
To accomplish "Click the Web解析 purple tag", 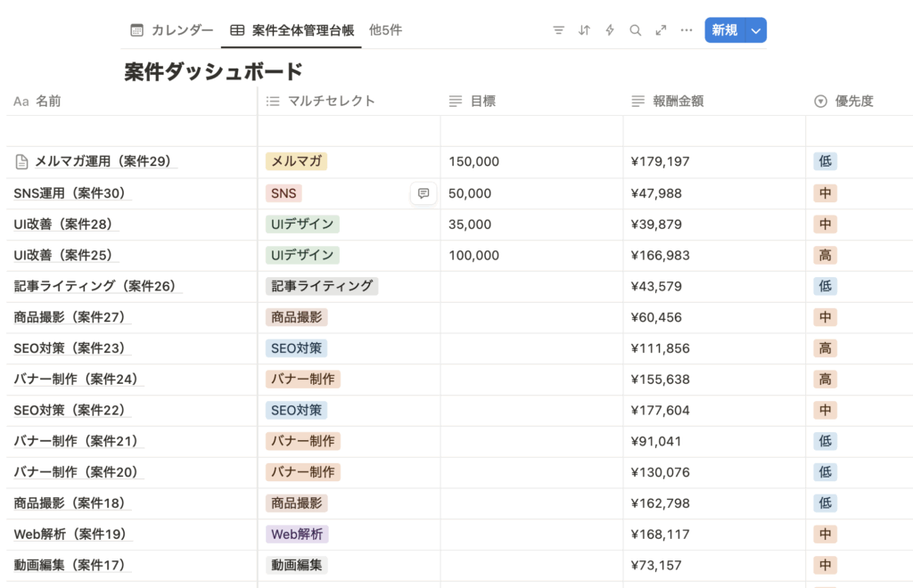I will (297, 535).
